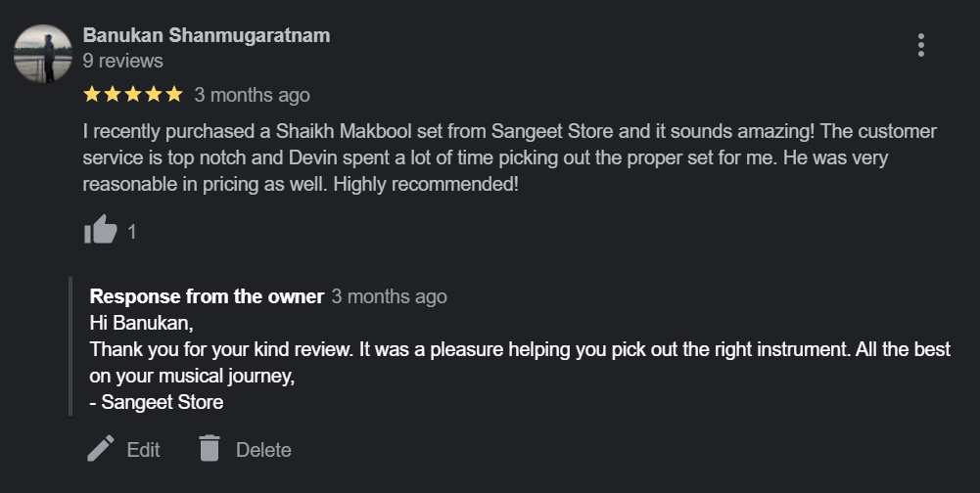Click the pencil icon next to Edit

click(x=101, y=449)
